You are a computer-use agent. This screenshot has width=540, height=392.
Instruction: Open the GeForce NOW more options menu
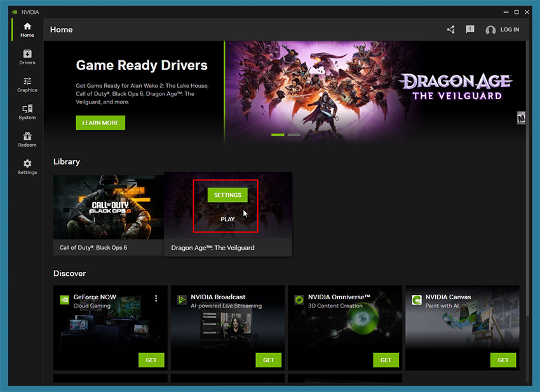coord(156,299)
